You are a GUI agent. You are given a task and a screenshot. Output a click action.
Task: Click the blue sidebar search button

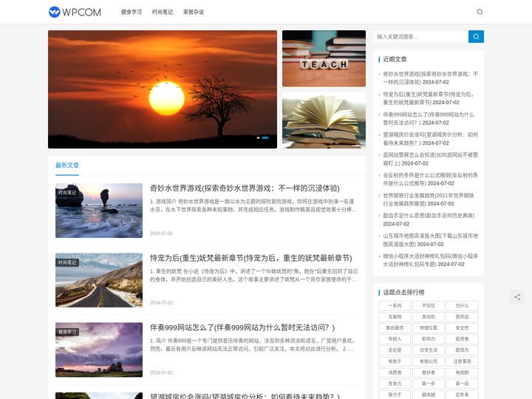[x=476, y=36]
